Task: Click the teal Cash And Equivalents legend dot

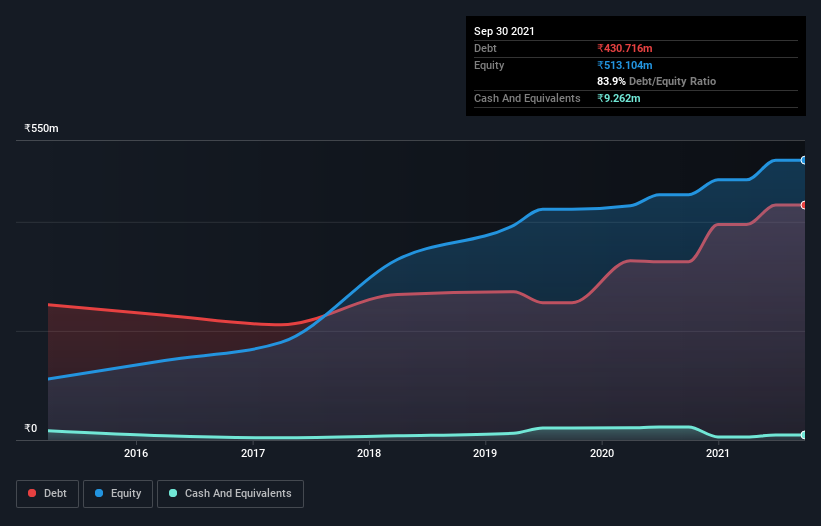Action: coord(173,493)
